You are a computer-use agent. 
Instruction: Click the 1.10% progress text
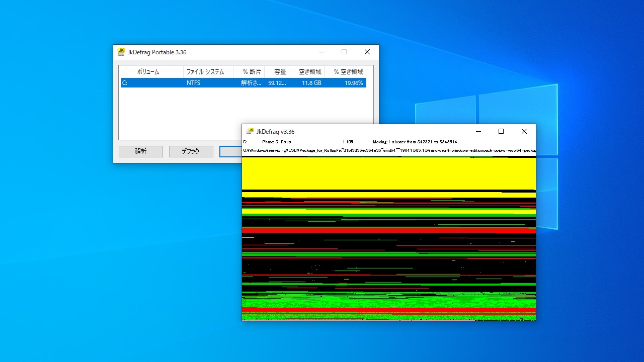click(x=348, y=142)
